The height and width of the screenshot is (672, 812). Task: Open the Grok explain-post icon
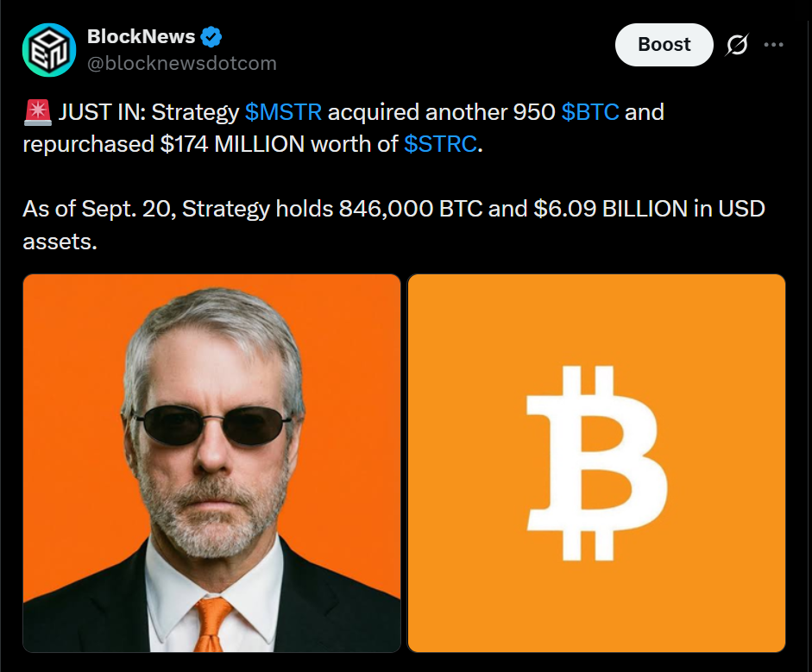736,45
